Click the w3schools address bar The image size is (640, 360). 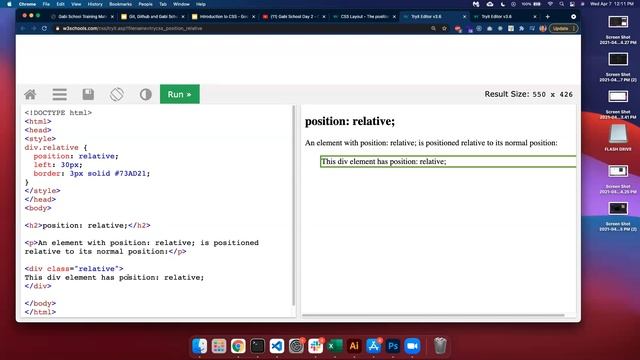point(241,29)
